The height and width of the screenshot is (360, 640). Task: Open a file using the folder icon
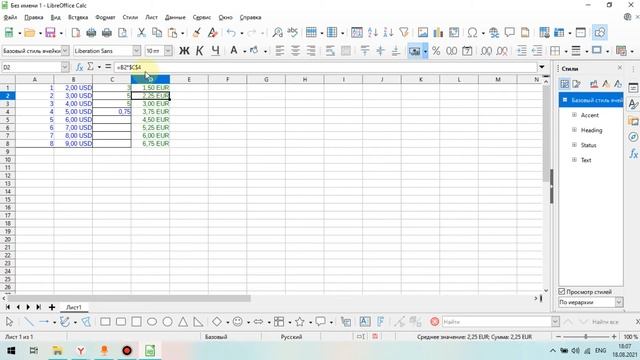(x=29, y=33)
